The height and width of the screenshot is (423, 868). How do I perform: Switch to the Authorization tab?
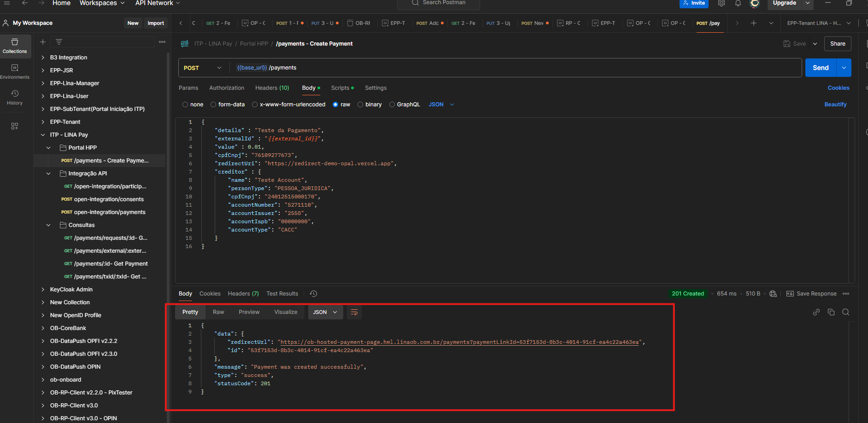(x=227, y=88)
